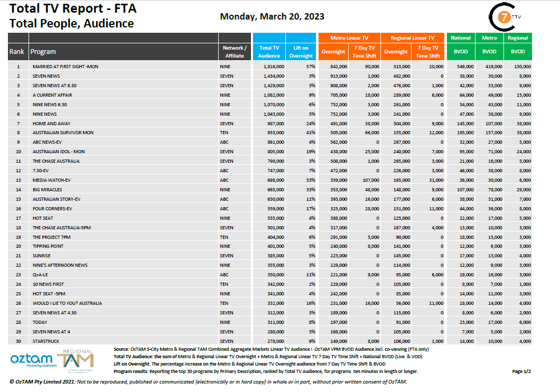Click the Total TV Report - FTA title
Viewport: 560px width, 392px height.
[72, 9]
